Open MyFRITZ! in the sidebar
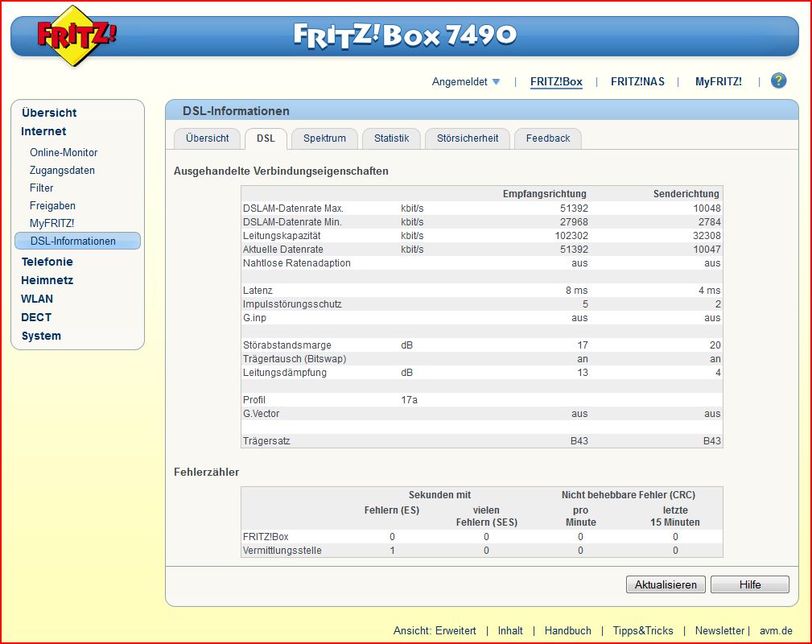Image resolution: width=812 pixels, height=644 pixels. 52,223
